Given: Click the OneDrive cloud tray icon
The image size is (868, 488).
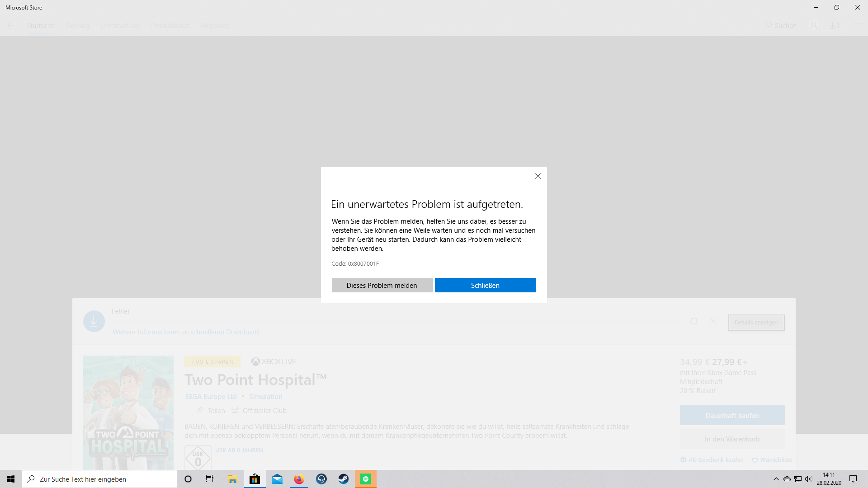Looking at the screenshot, I should (x=787, y=479).
